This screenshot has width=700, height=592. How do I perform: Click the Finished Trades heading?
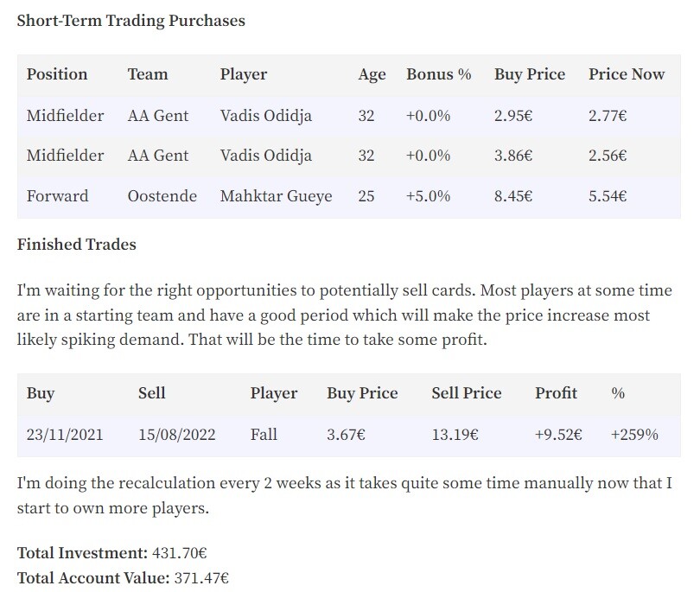click(x=76, y=245)
